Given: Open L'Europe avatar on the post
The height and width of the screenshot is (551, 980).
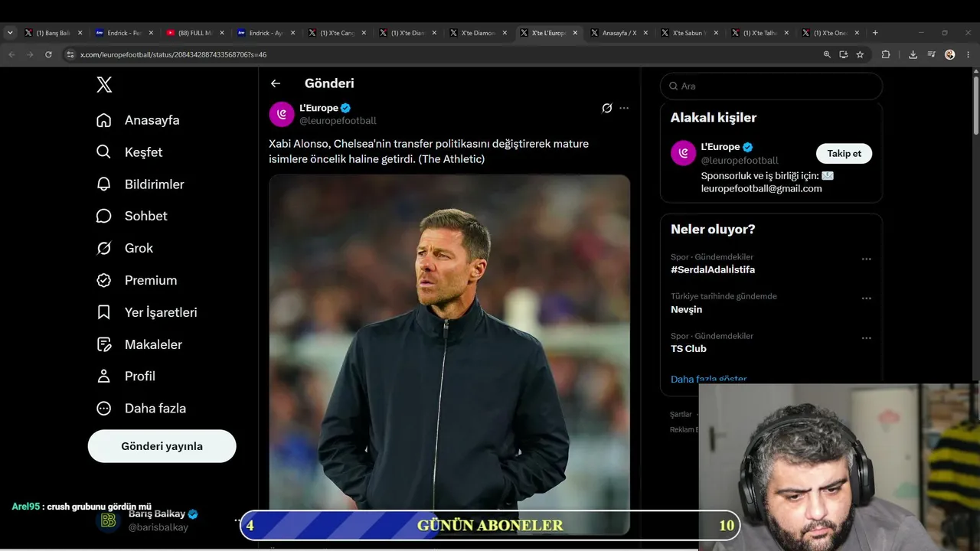Looking at the screenshot, I should click(x=282, y=114).
